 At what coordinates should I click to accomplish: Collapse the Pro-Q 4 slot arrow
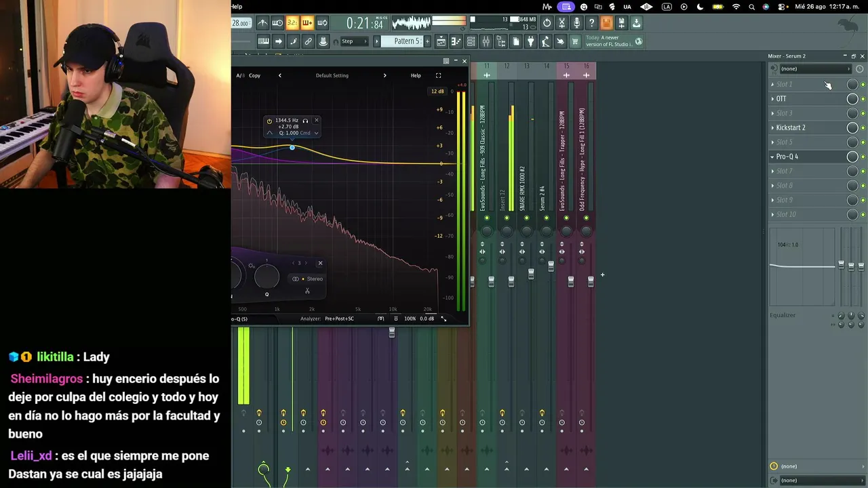[x=772, y=157]
